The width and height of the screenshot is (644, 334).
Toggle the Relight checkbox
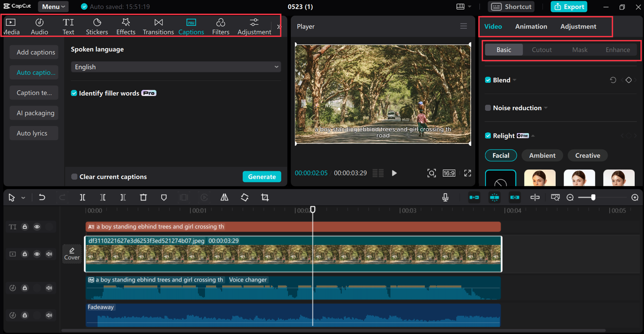coord(488,136)
